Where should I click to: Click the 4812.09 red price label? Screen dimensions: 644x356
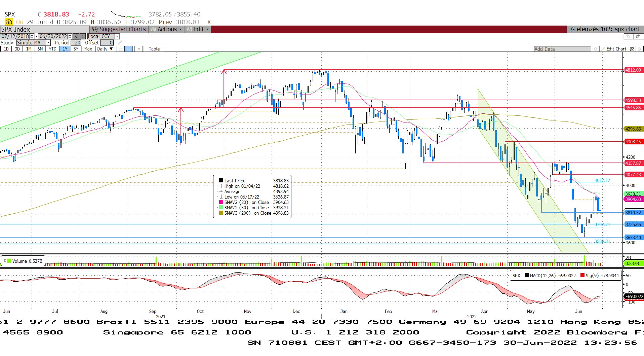tap(634, 70)
